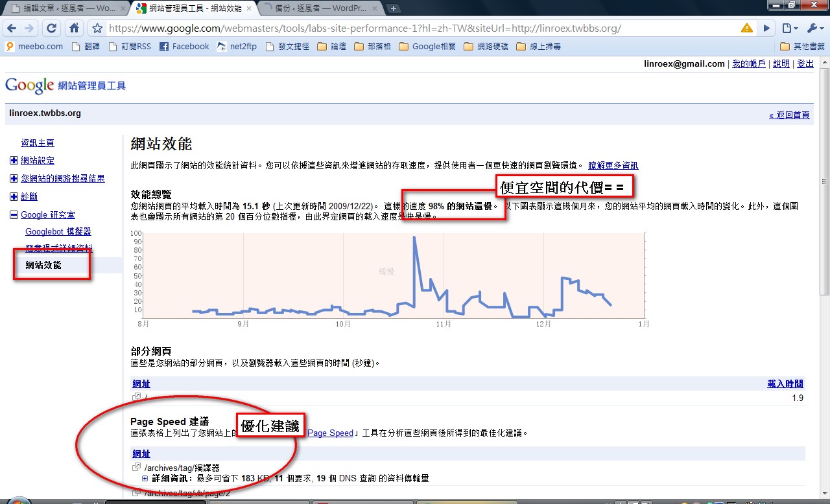This screenshot has height=504, width=830.
Task: Go to the browser home page
Action: 75,29
